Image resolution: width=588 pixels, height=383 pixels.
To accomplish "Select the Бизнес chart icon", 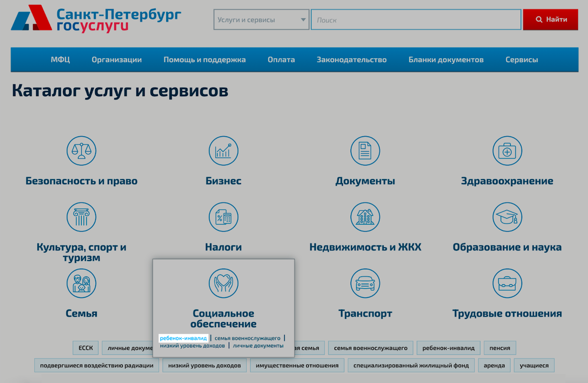I will point(223,151).
